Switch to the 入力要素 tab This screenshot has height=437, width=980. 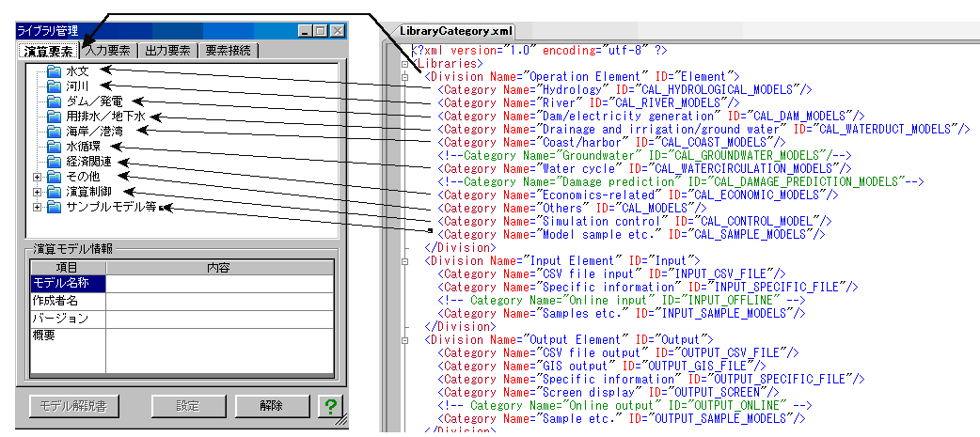click(x=109, y=51)
